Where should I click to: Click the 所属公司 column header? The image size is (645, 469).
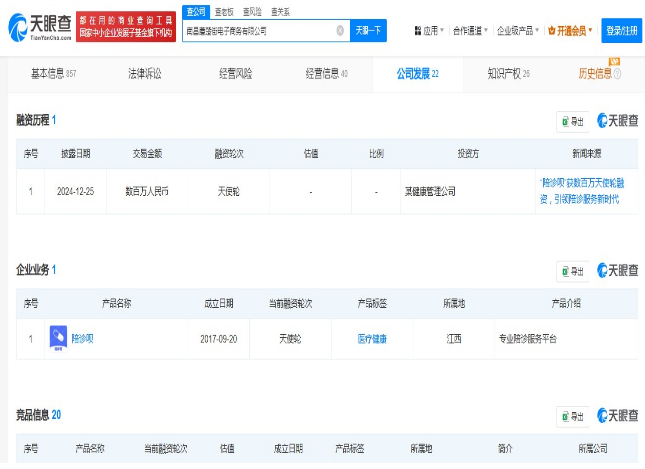[x=593, y=448]
